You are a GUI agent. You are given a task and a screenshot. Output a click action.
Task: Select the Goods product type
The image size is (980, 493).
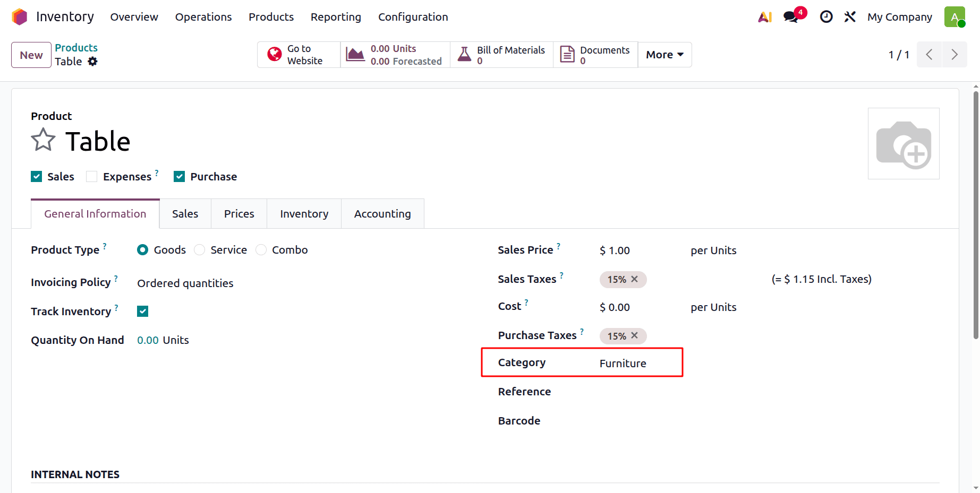click(x=142, y=250)
